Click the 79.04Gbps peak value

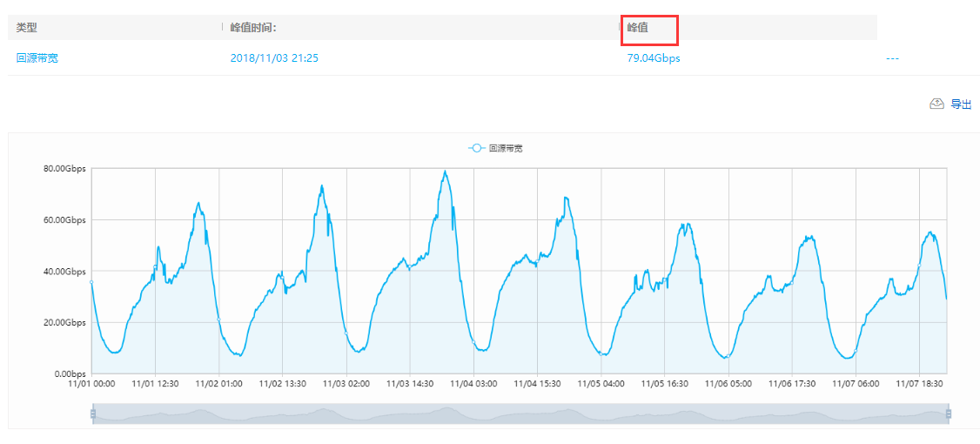click(x=654, y=58)
